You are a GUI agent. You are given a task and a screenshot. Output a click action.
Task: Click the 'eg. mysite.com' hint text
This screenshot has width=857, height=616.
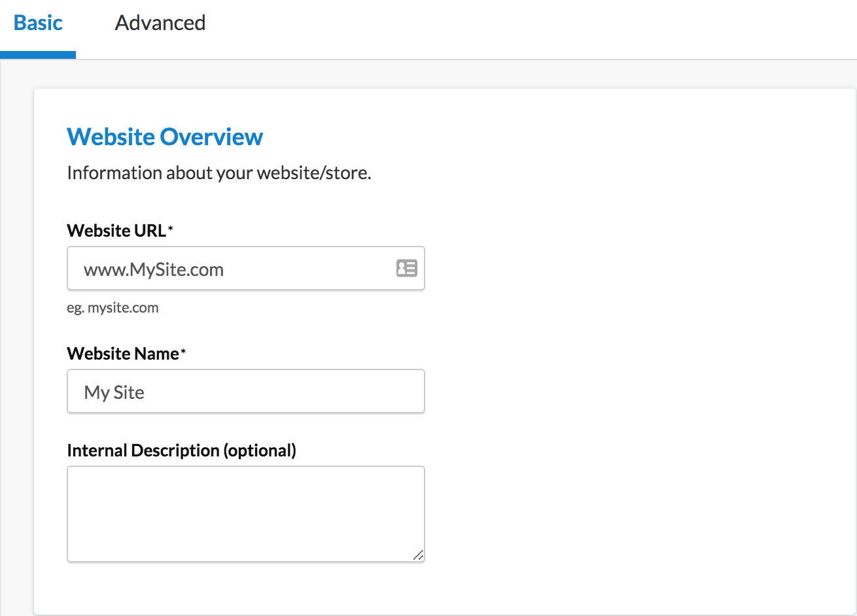tap(113, 308)
